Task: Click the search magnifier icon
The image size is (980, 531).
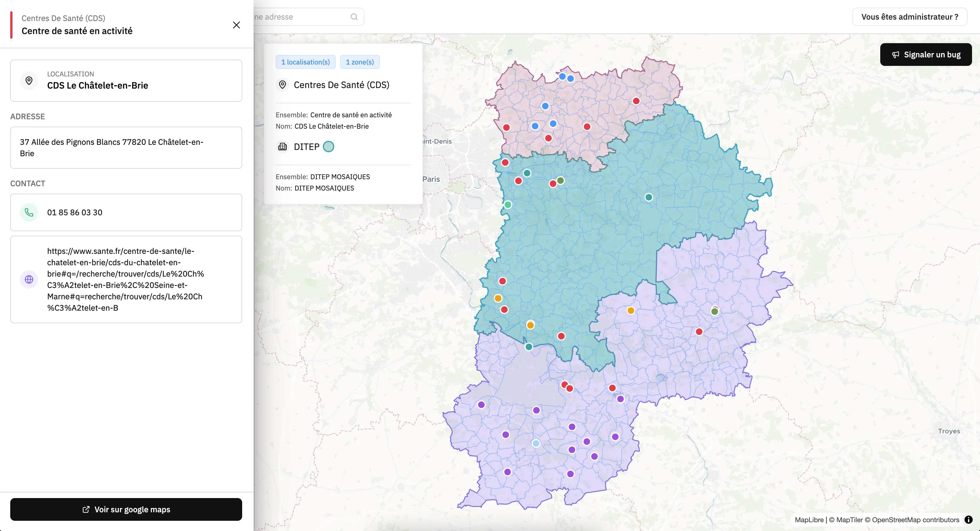Action: coord(354,17)
